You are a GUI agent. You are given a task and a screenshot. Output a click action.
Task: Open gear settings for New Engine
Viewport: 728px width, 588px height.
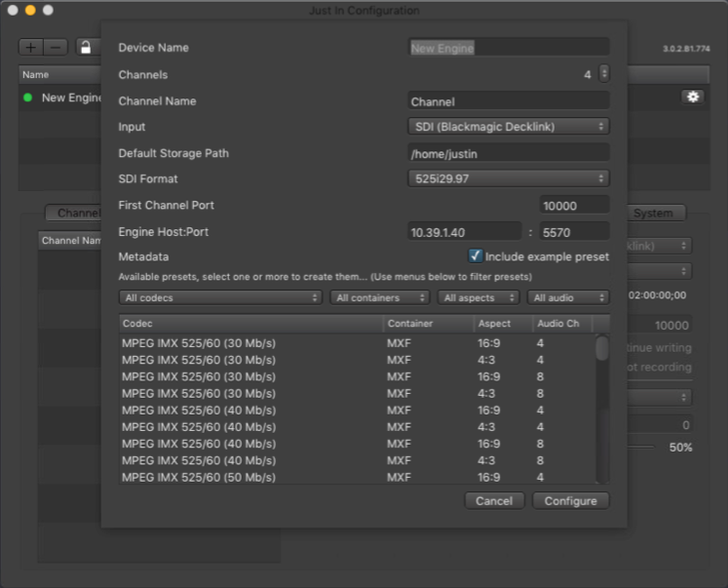click(x=693, y=97)
